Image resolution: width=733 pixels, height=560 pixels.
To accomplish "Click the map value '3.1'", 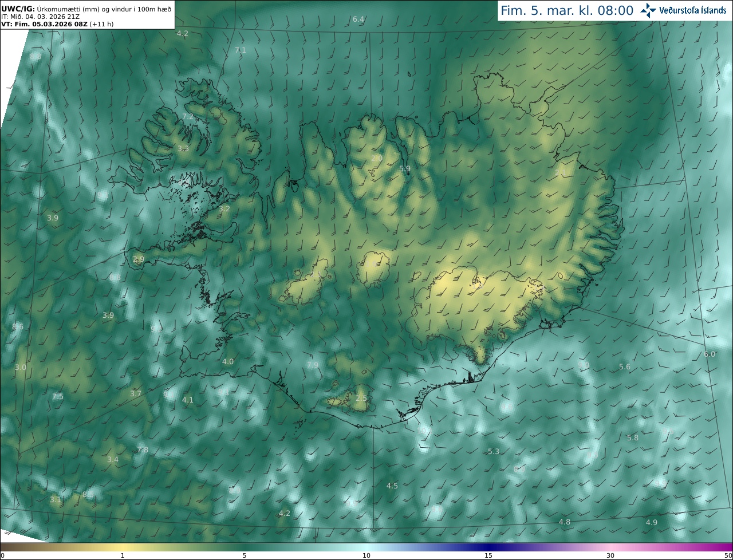I will (x=56, y=500).
